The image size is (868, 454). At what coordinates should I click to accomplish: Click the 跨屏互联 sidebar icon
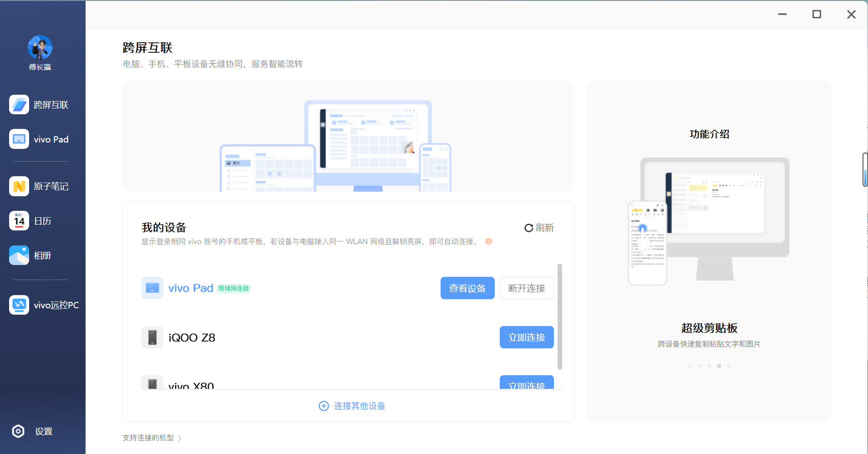(19, 105)
